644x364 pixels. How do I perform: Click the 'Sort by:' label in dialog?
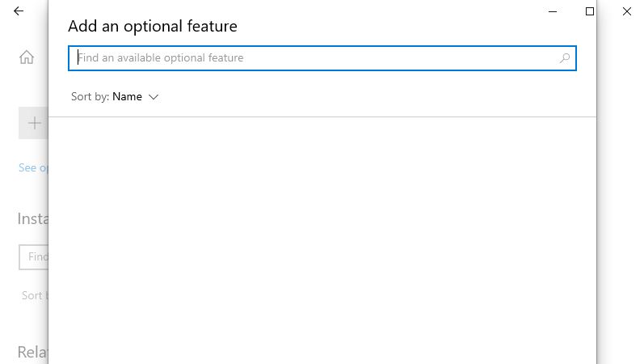[90, 96]
